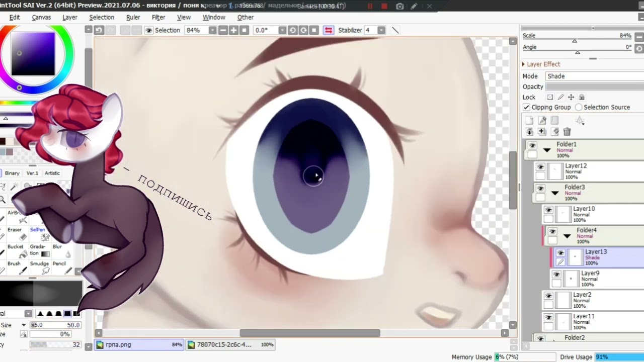Open the Brush Size multiplier dropdown
Viewport: 644px width, 362px height.
tap(24, 325)
